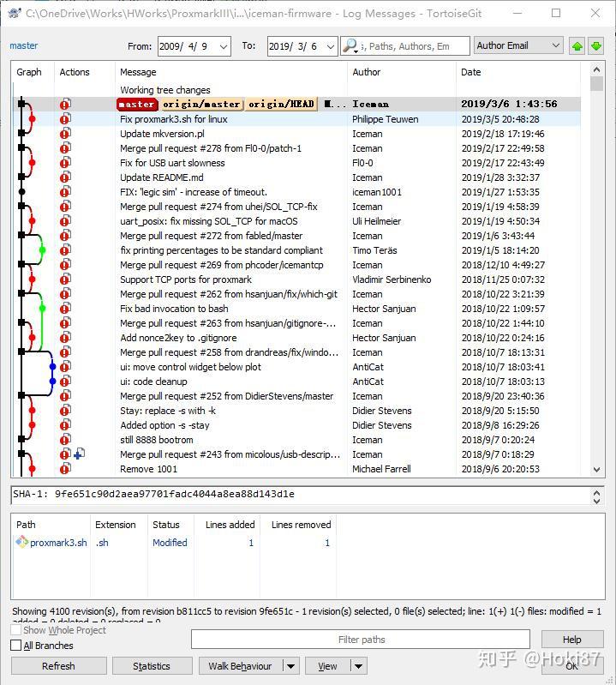Click the action icon for the uart_posix SOL_TCP fix

click(x=65, y=221)
